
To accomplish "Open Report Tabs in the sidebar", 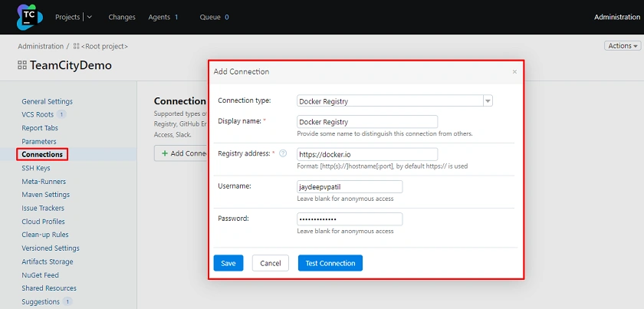I will pos(40,128).
